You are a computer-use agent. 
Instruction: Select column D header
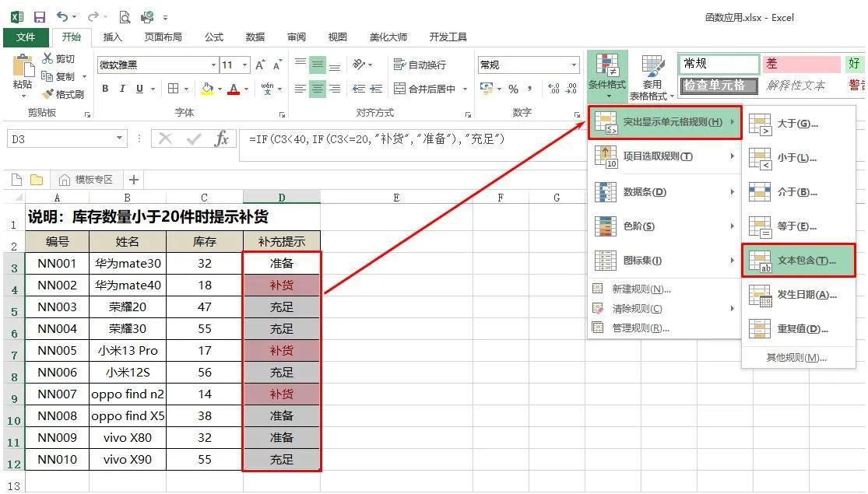(x=282, y=198)
